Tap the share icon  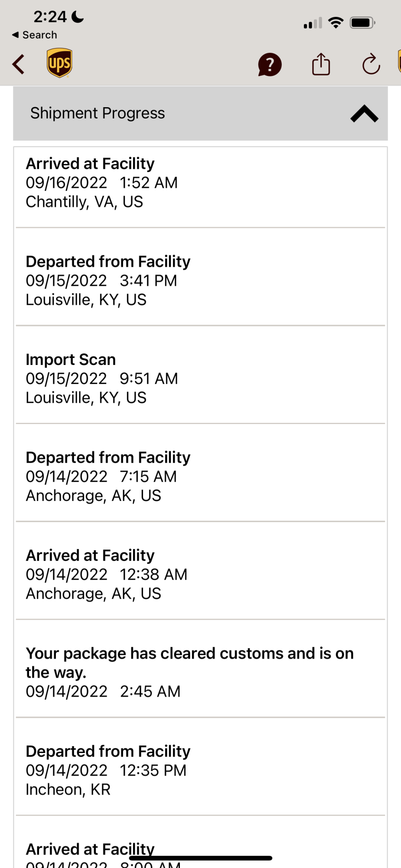321,65
